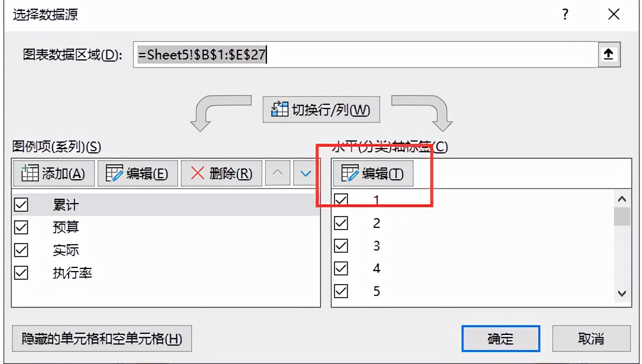Click 删除 to remove the selected series
Image resolution: width=642 pixels, height=364 pixels.
(x=222, y=173)
